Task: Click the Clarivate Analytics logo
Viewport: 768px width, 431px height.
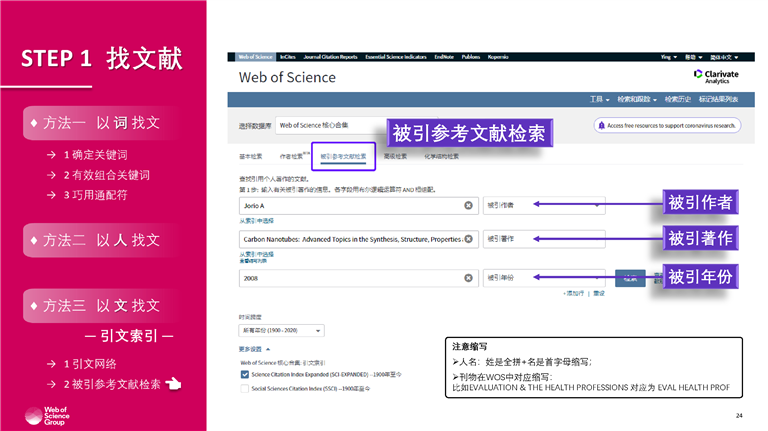Action: (x=716, y=76)
